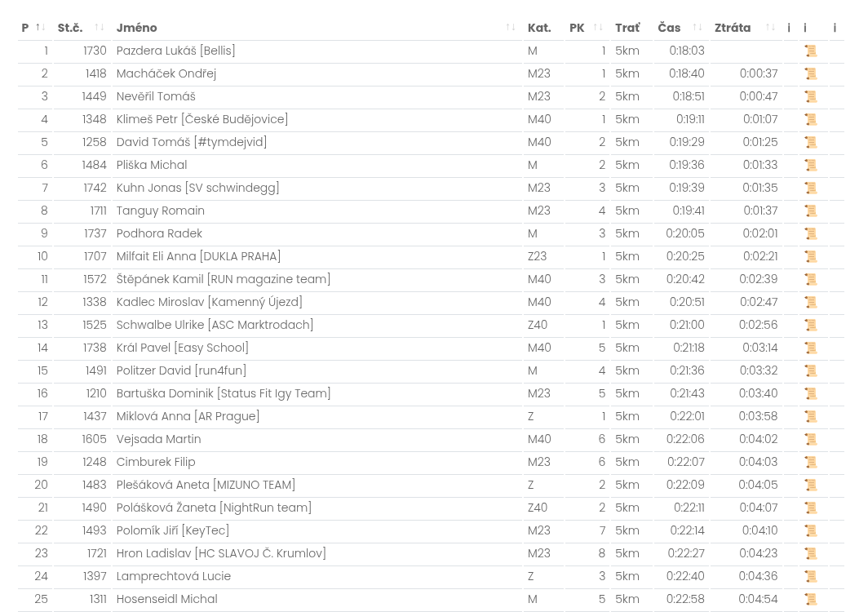Open diploma icon for Klimeš Petr
868x612 pixels.
click(810, 120)
